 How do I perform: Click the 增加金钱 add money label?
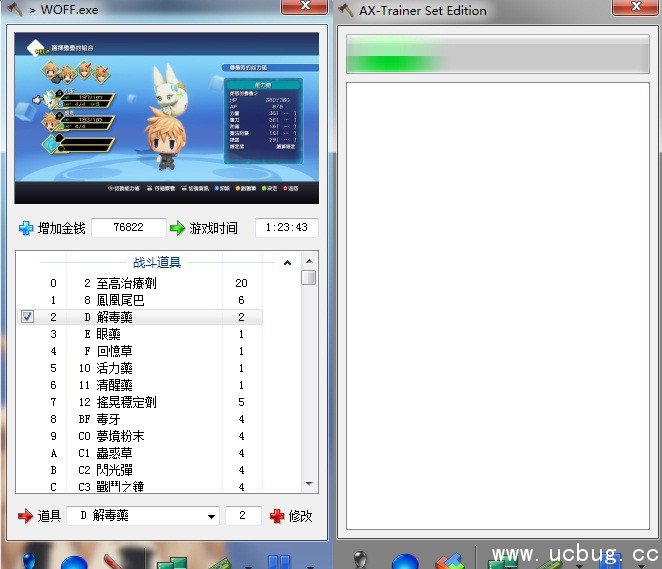(61, 228)
